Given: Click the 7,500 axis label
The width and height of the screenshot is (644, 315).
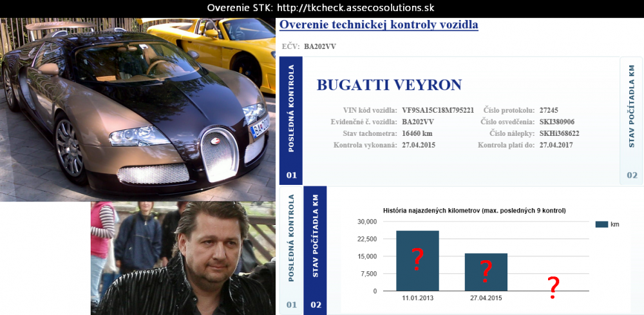Looking at the screenshot, I should click(369, 274).
